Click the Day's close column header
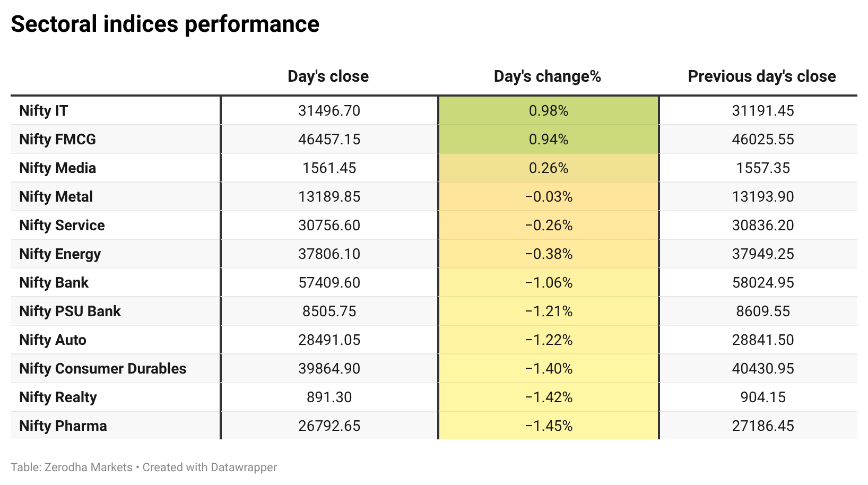 tap(328, 76)
